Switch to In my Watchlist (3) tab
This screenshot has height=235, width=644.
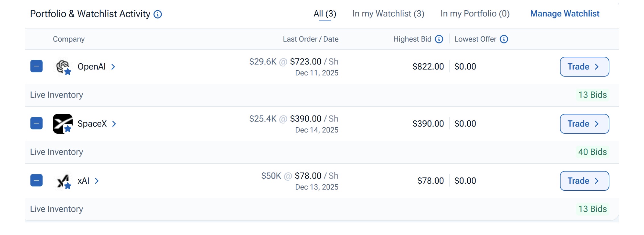(388, 14)
